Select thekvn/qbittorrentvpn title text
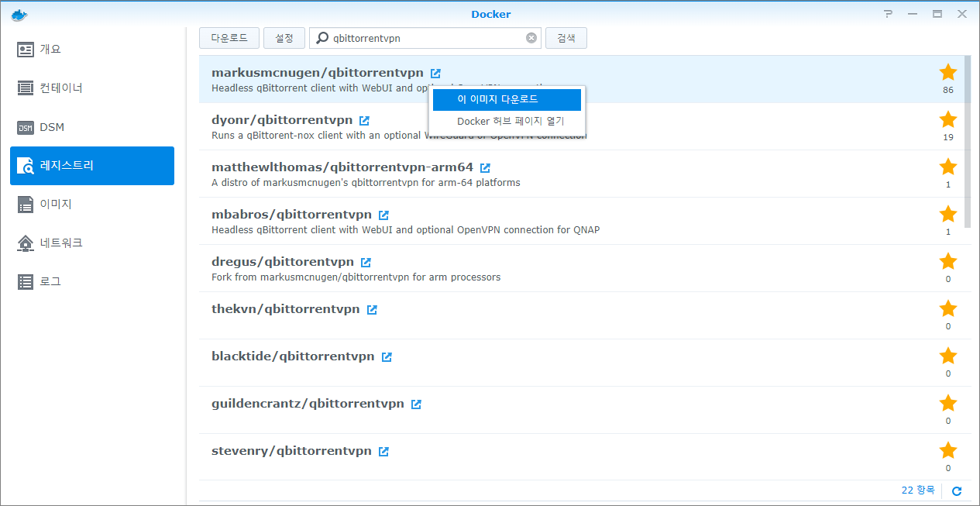This screenshot has height=506, width=980. (286, 309)
